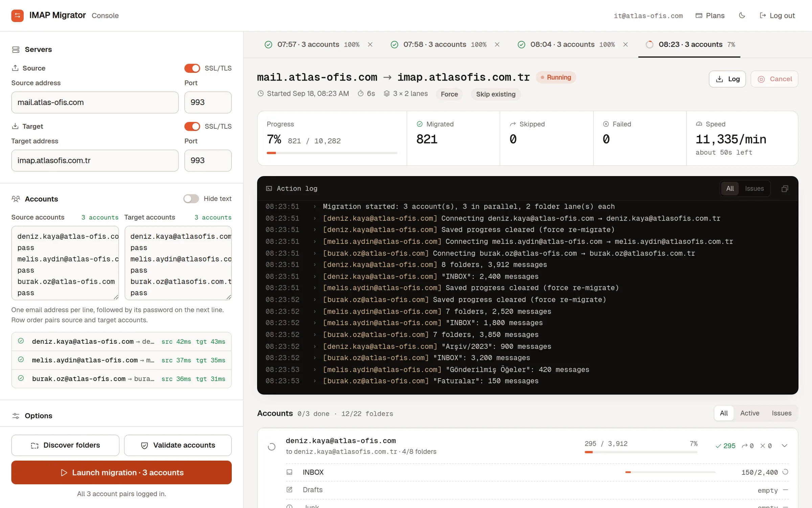Switch to the 07:57 run tab
The width and height of the screenshot is (812, 508).
coord(311,44)
